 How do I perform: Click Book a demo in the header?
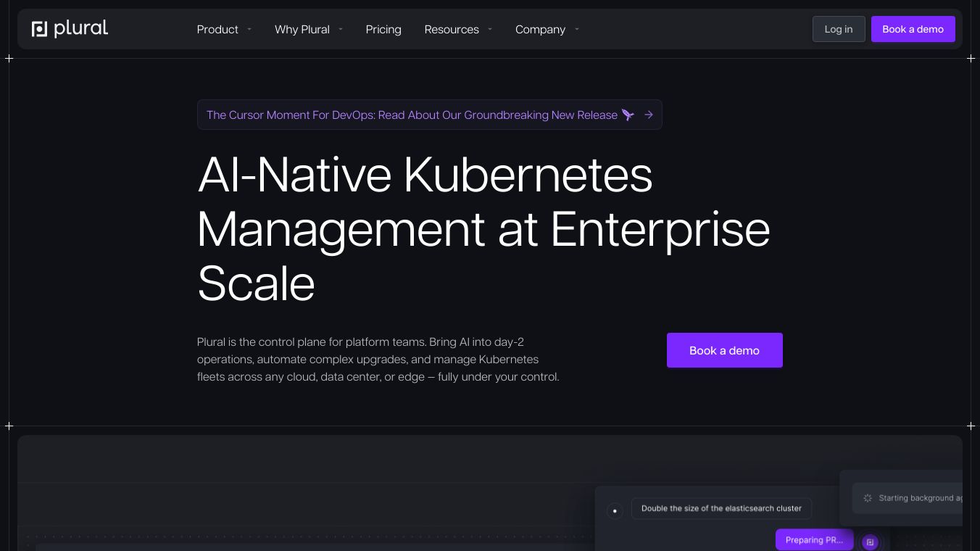(913, 29)
